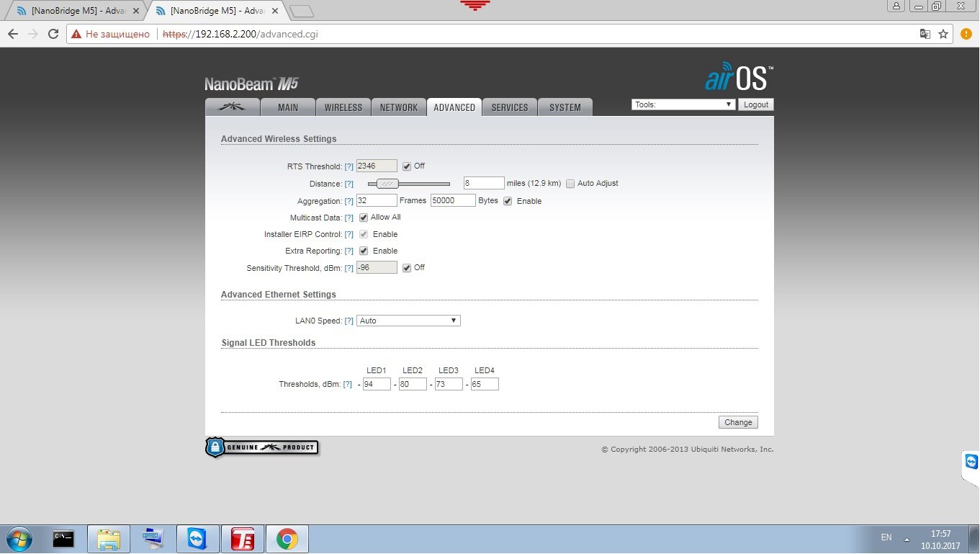The image size is (980, 554).
Task: Click the Google Translate icon in address bar
Action: (x=925, y=34)
